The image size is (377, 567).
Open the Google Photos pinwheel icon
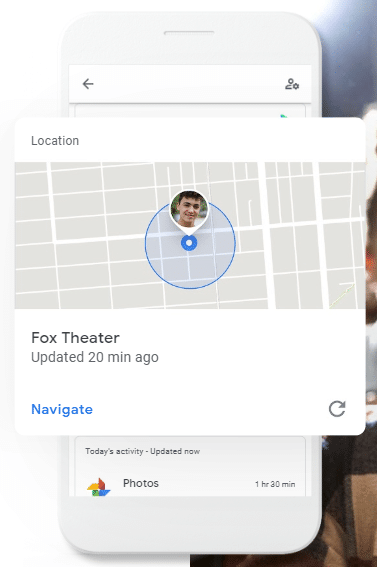(x=98, y=487)
